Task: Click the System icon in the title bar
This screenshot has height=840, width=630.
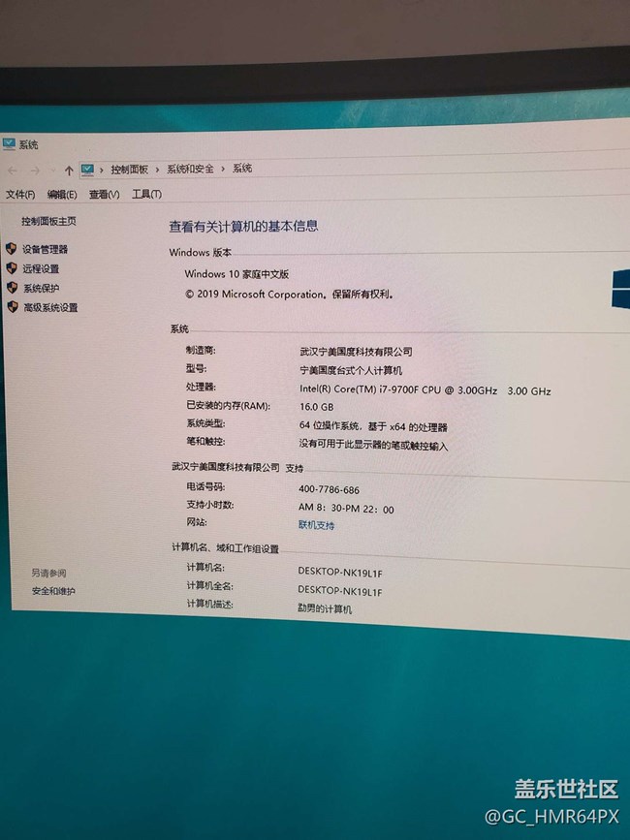Action: coord(9,144)
